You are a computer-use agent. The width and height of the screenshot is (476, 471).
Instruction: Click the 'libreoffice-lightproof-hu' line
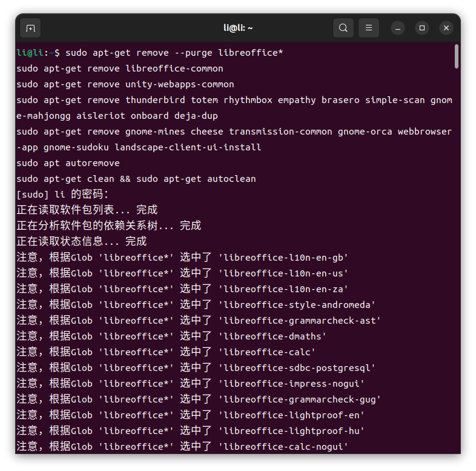pos(191,431)
